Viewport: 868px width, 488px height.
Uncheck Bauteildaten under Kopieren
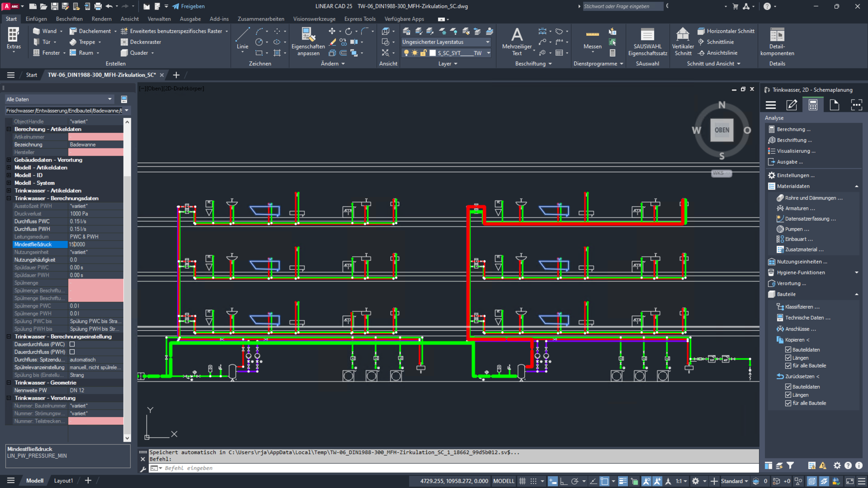788,350
